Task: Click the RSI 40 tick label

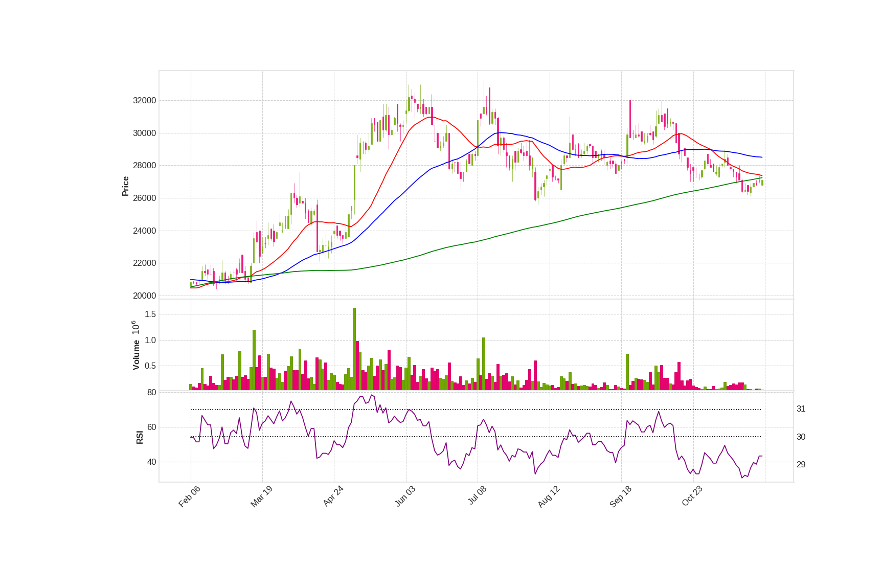Action: click(151, 462)
